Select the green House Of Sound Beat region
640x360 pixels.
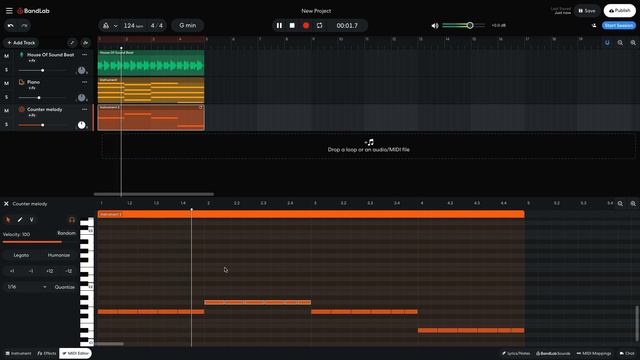point(151,63)
